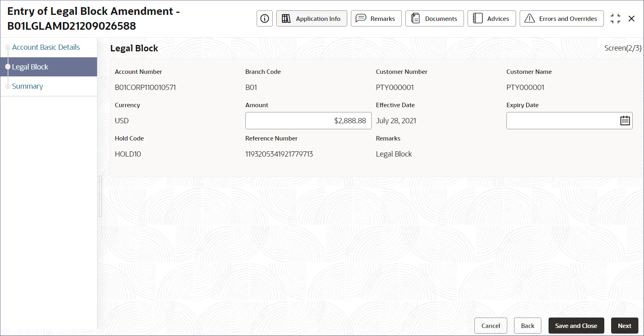Click the branch code B01 value
Screen dimensions: 644x336
251,88
